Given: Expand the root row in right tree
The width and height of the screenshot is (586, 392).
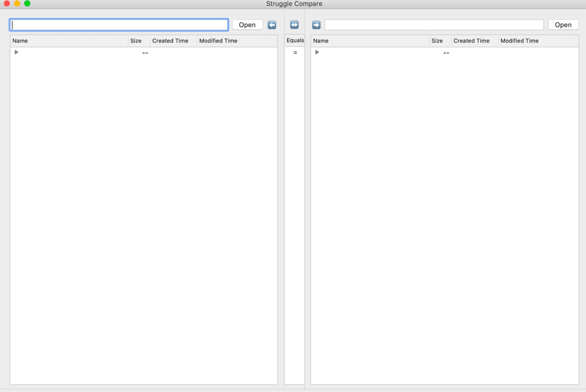Looking at the screenshot, I should (317, 52).
